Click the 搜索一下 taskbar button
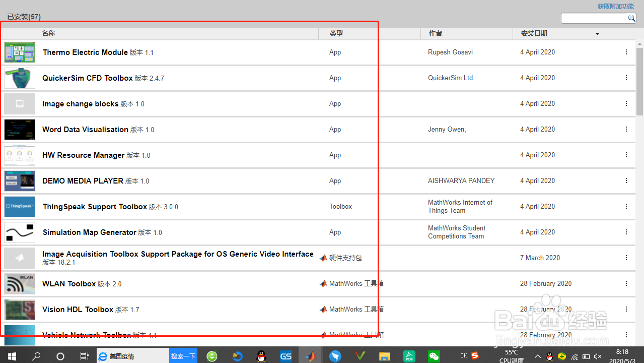Screen dimensions: 644x363 [183, 356]
